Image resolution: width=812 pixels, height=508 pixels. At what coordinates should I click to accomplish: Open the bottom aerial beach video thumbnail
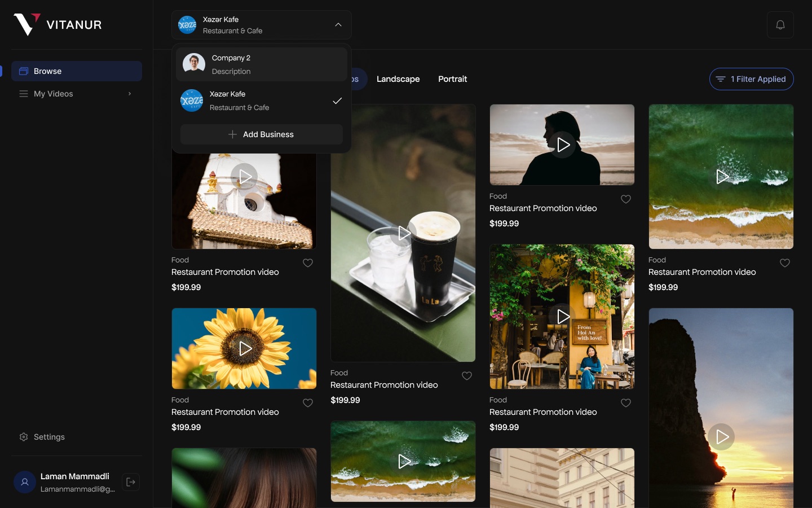(x=403, y=461)
